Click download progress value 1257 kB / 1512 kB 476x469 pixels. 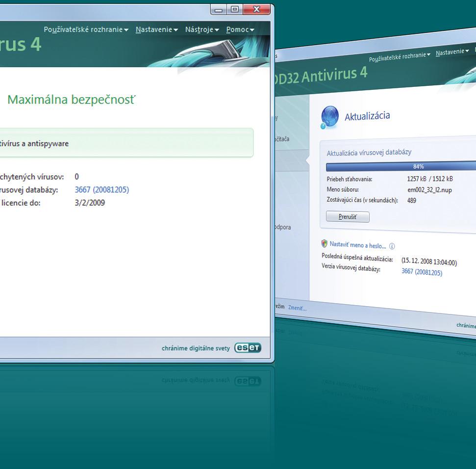pos(430,179)
